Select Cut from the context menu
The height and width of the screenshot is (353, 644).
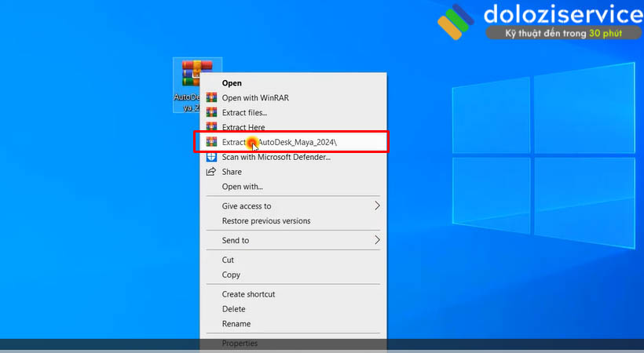[228, 260]
